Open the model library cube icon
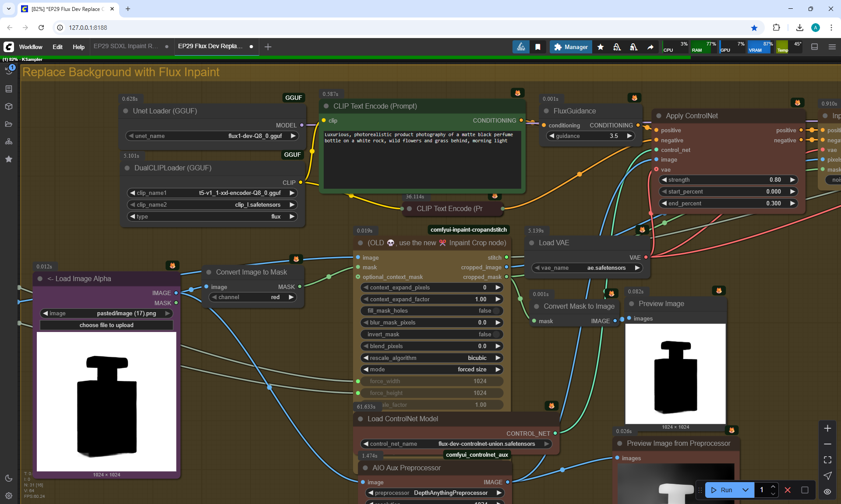This screenshot has width=841, height=504. pyautogui.click(x=9, y=106)
